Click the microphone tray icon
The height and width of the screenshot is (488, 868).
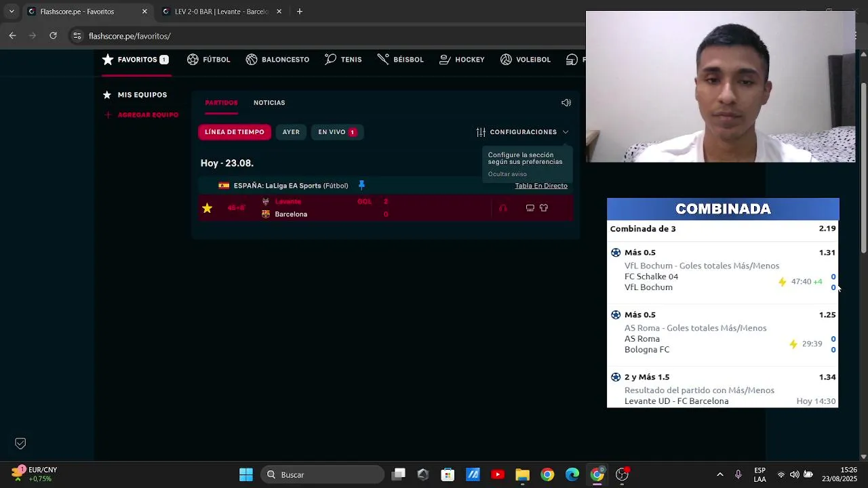click(738, 474)
